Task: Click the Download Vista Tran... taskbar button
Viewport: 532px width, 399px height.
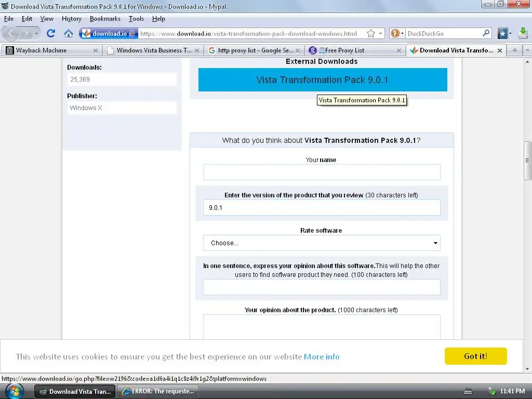Action: (x=75, y=391)
